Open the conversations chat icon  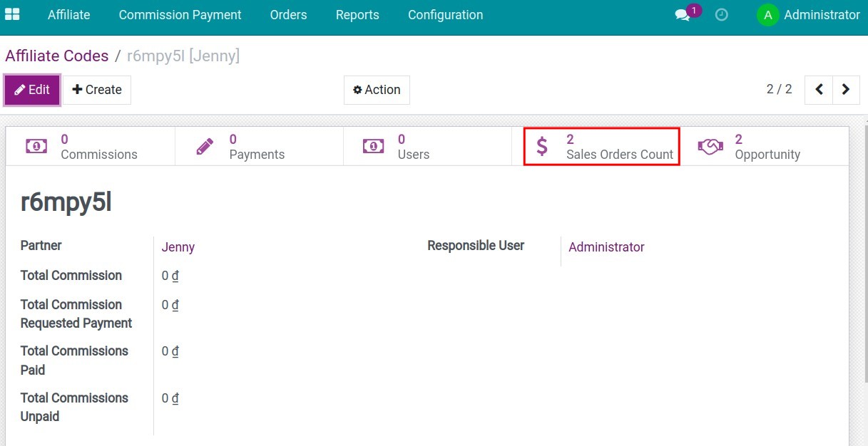pos(683,15)
